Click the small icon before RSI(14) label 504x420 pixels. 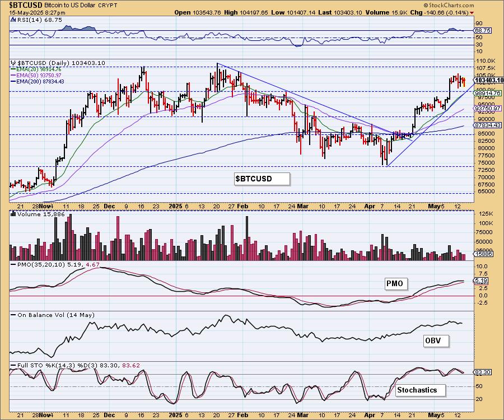(x=13, y=20)
